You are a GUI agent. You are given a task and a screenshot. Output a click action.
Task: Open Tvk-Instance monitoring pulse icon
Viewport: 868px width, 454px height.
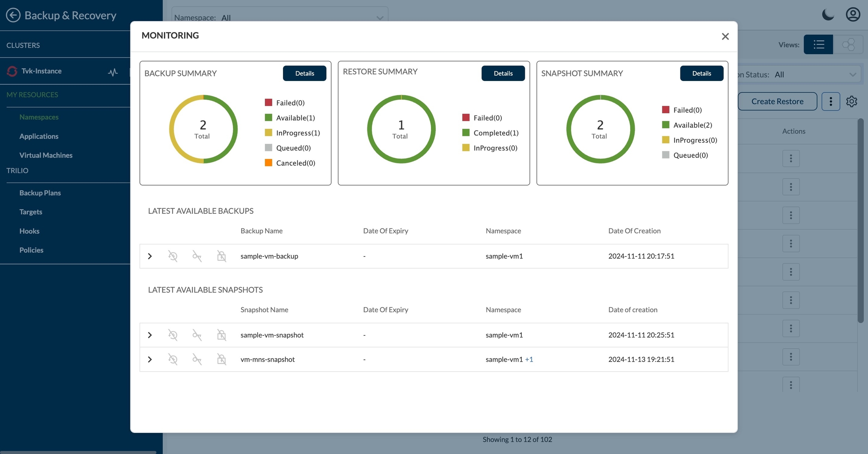pyautogui.click(x=113, y=72)
